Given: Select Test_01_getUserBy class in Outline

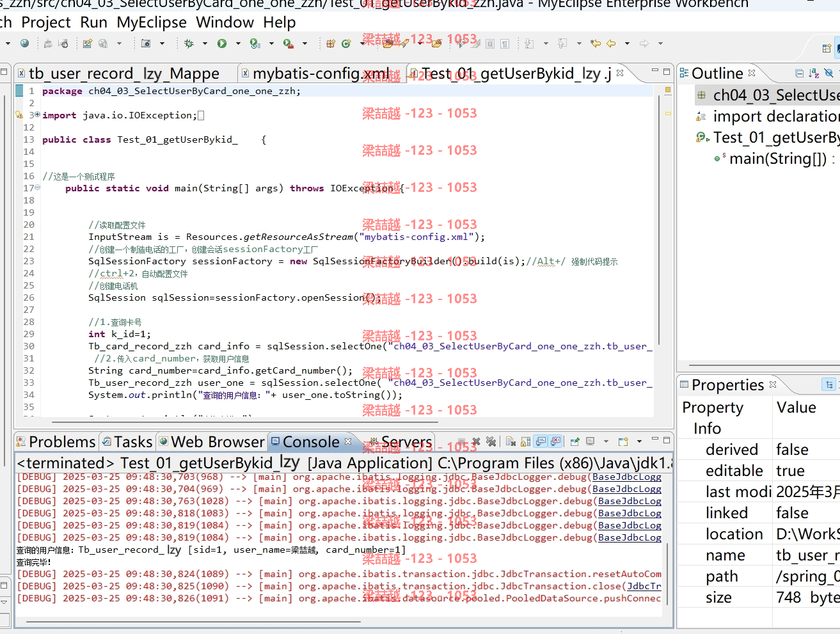Looking at the screenshot, I should pos(768,138).
